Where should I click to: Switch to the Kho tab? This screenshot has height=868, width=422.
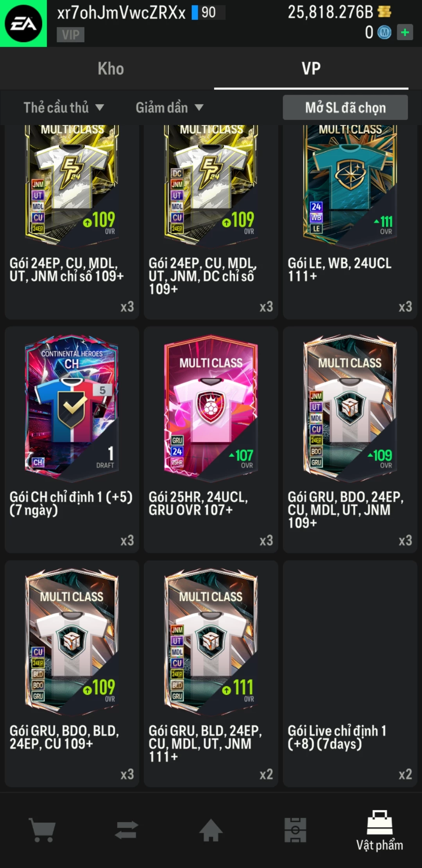coord(111,68)
